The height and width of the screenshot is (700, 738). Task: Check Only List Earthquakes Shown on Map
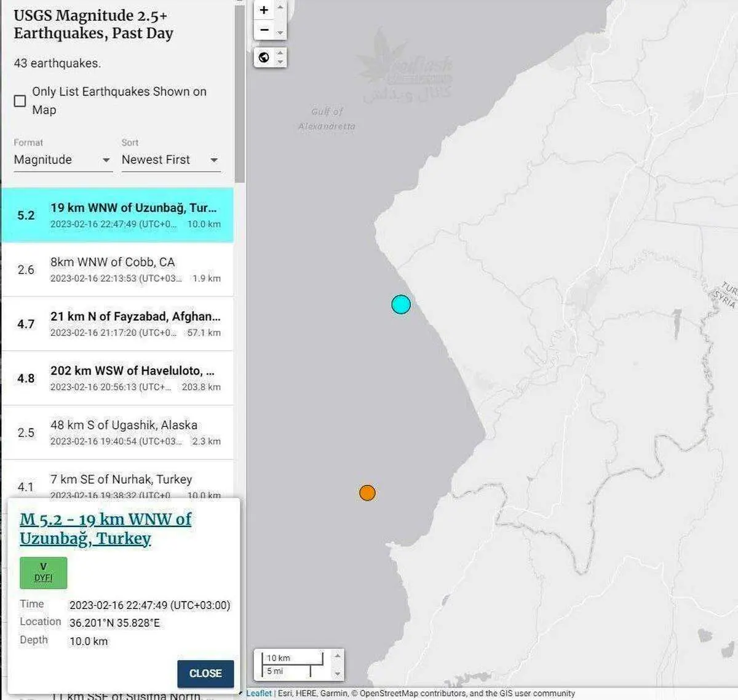point(20,101)
